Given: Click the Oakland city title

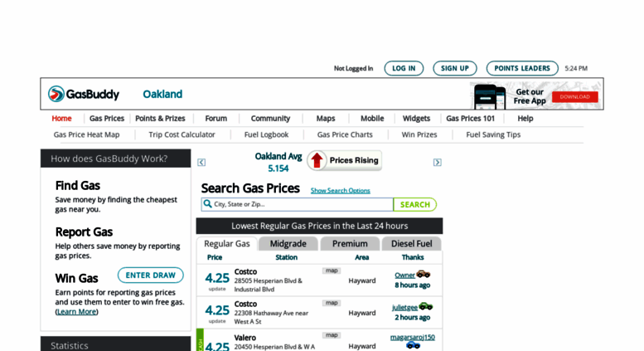Looking at the screenshot, I should (x=162, y=94).
